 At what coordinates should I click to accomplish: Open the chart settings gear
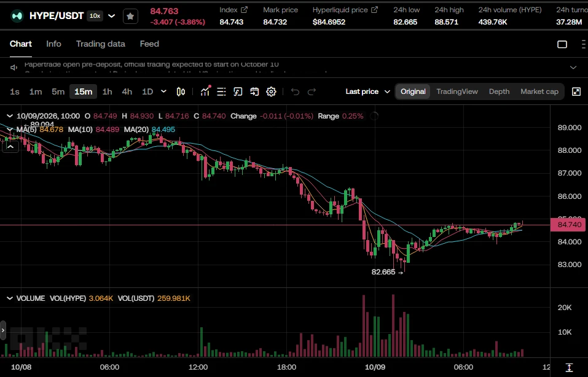point(271,92)
